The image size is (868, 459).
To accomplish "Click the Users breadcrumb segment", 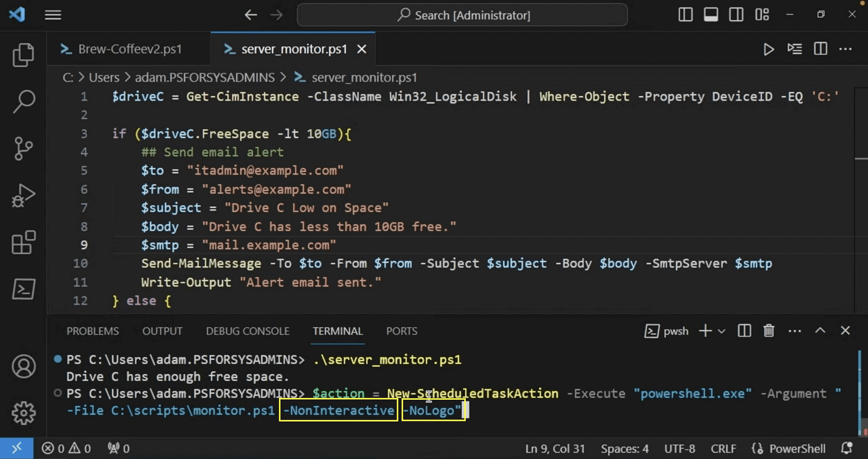I will point(104,77).
